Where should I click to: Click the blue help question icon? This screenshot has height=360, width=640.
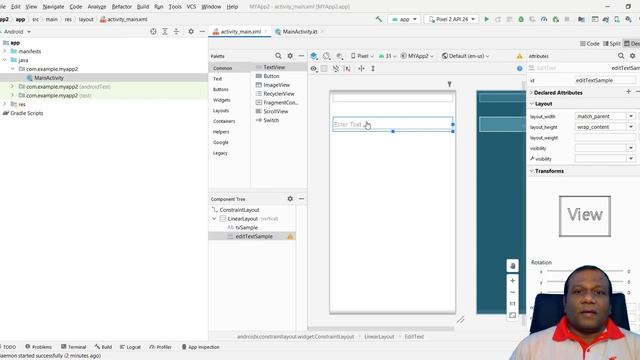point(520,69)
